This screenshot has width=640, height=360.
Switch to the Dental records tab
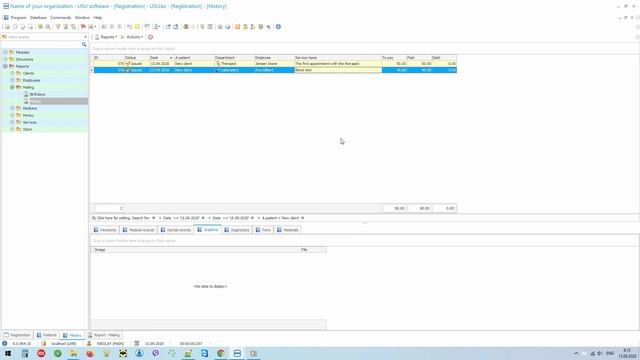(176, 230)
